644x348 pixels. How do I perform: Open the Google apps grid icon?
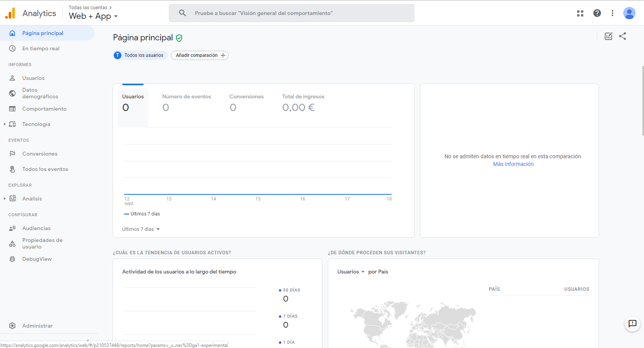tap(580, 13)
